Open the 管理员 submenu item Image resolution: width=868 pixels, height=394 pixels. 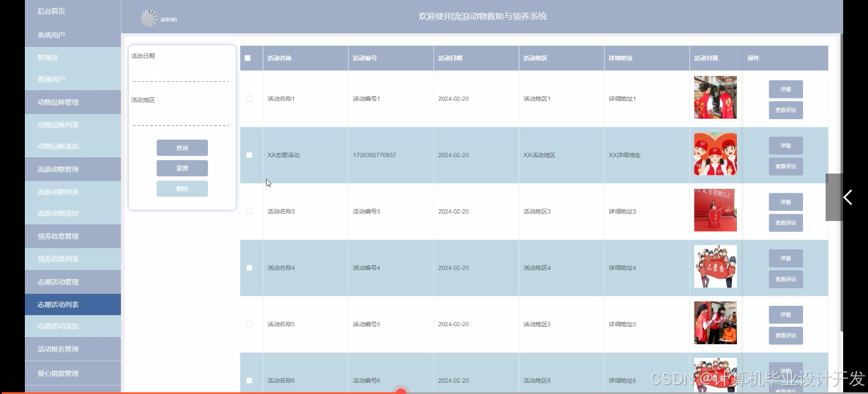pyautogui.click(x=73, y=58)
